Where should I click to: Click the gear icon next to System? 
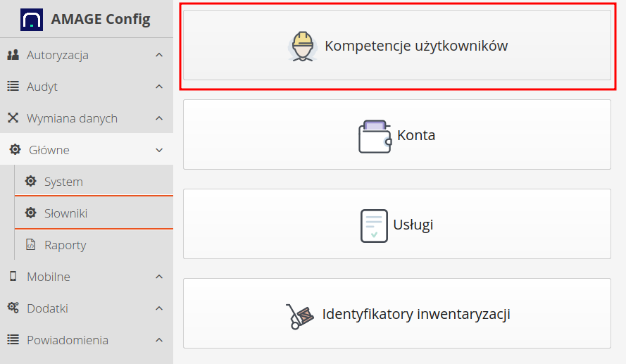(30, 182)
